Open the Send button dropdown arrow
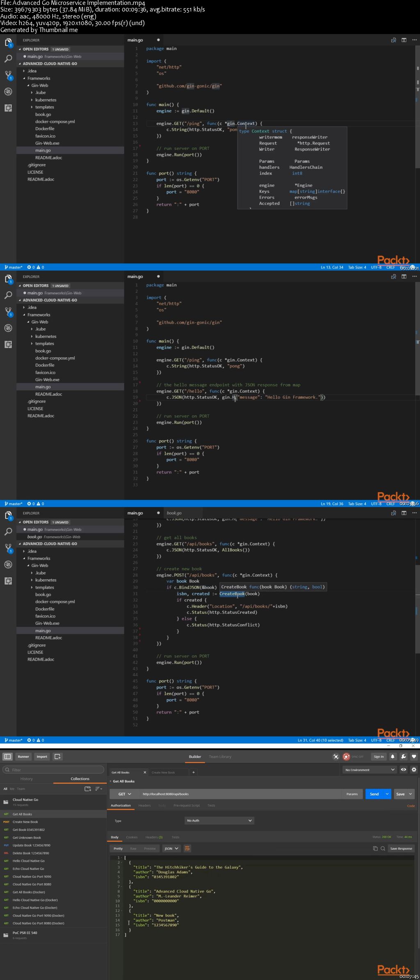The width and height of the screenshot is (420, 980). (x=387, y=794)
